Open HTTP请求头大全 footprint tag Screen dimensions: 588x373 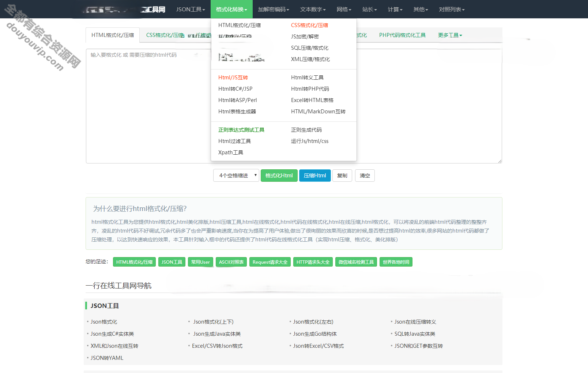tap(313, 262)
